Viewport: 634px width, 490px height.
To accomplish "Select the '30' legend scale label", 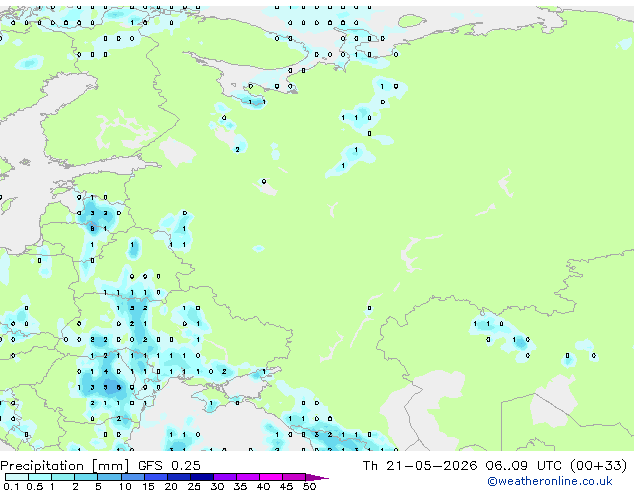I will [217, 486].
